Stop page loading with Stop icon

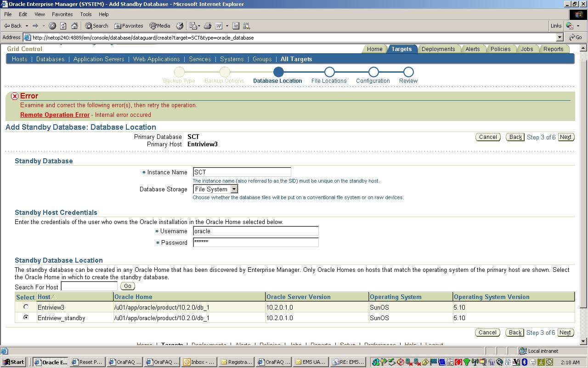(x=52, y=26)
